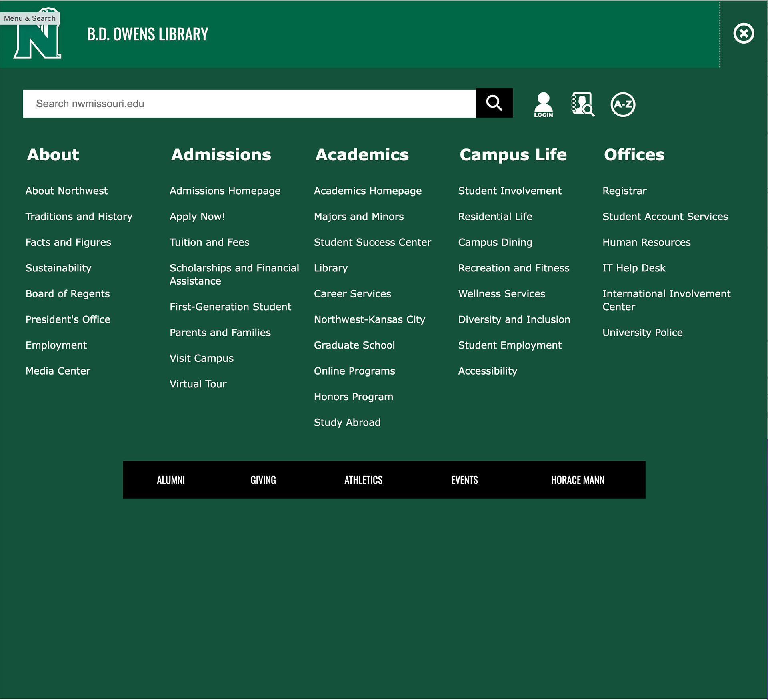The height and width of the screenshot is (700, 768).
Task: Click Apply Now! link
Action: [x=197, y=217]
